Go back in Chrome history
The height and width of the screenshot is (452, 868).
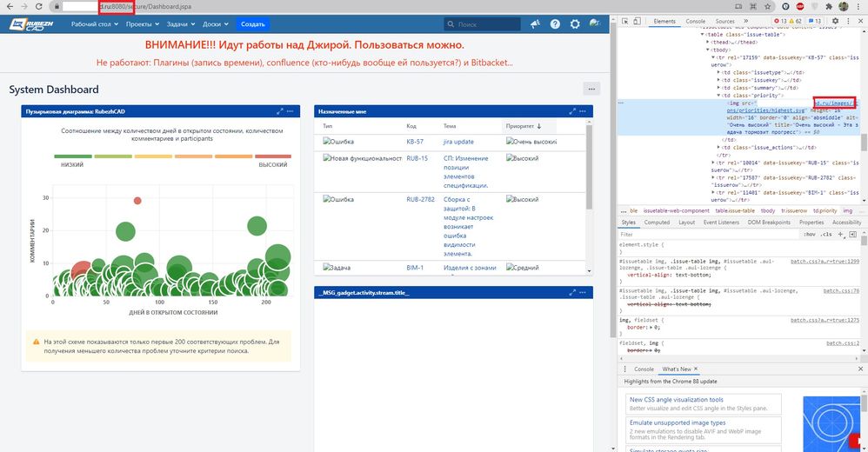click(10, 7)
